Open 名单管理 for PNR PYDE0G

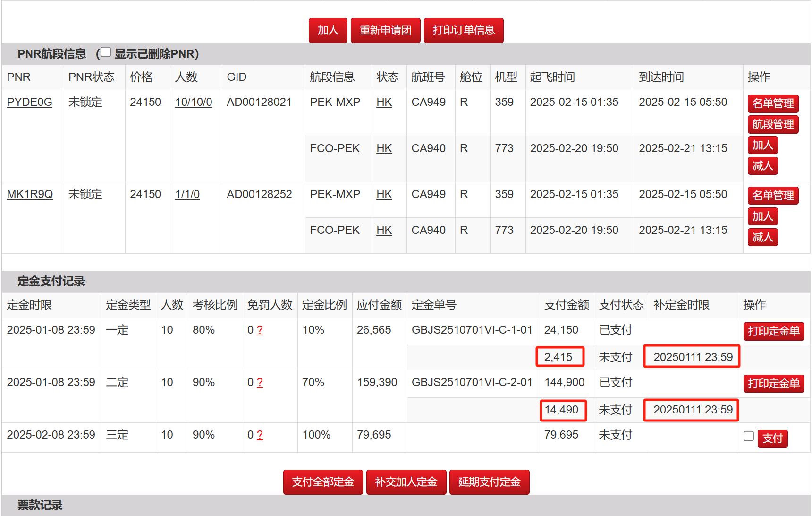coord(773,103)
